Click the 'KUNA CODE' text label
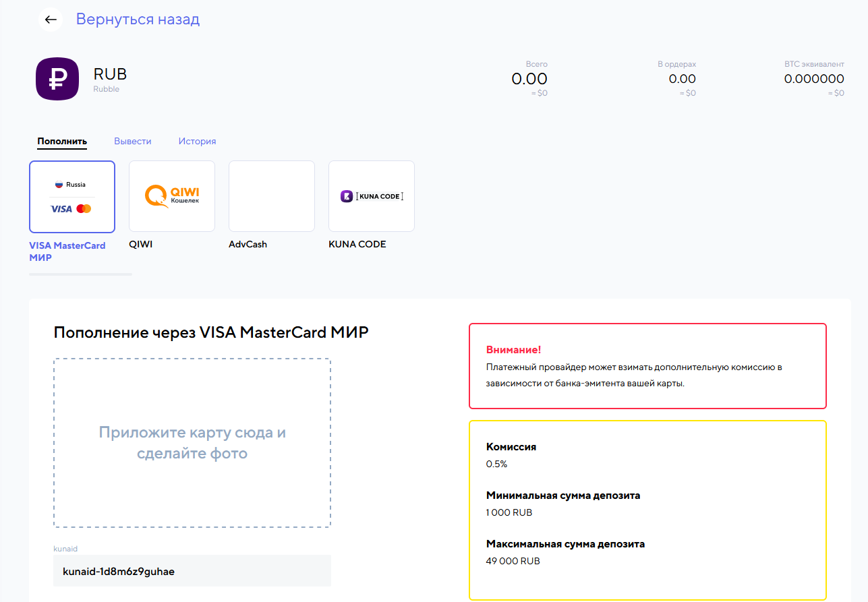The height and width of the screenshot is (602, 868). coord(357,245)
